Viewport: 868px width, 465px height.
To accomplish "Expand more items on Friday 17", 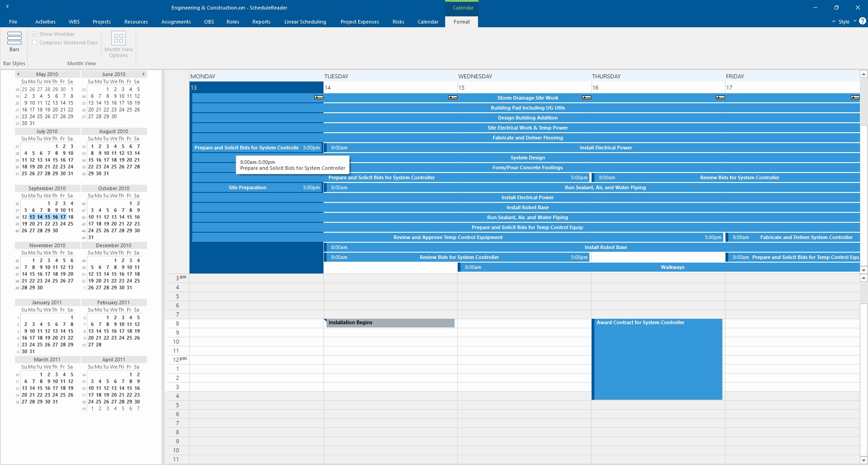I will (855, 97).
